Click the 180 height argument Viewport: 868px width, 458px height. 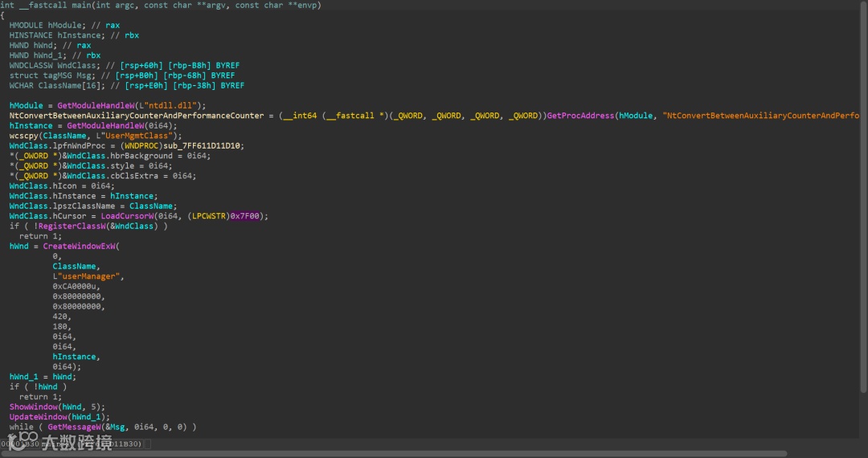(59, 326)
